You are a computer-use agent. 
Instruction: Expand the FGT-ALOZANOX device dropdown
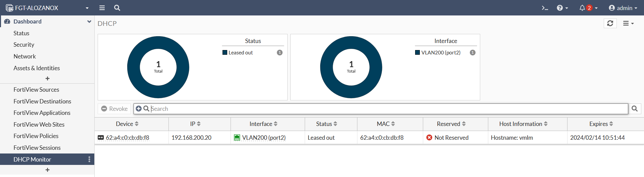point(87,8)
